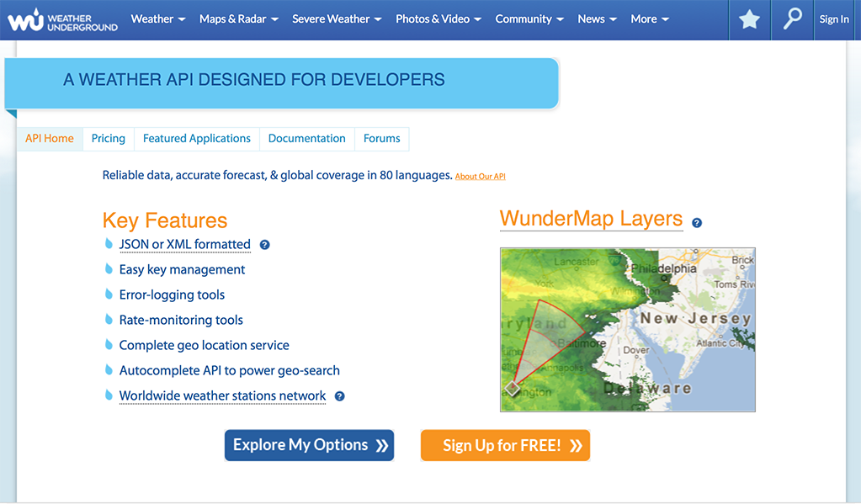This screenshot has width=861, height=504.
Task: Open the Documentation tab
Action: pos(306,139)
